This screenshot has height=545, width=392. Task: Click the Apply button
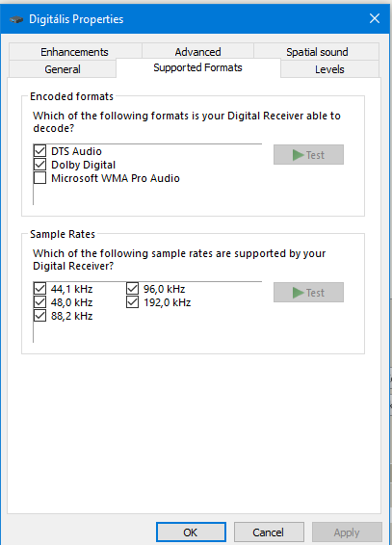(347, 532)
